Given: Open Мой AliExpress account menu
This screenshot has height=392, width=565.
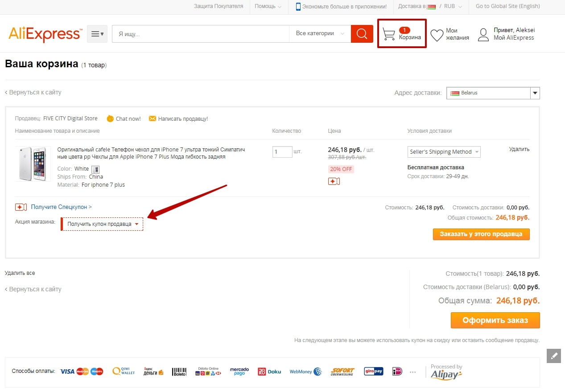Looking at the screenshot, I should (x=514, y=38).
